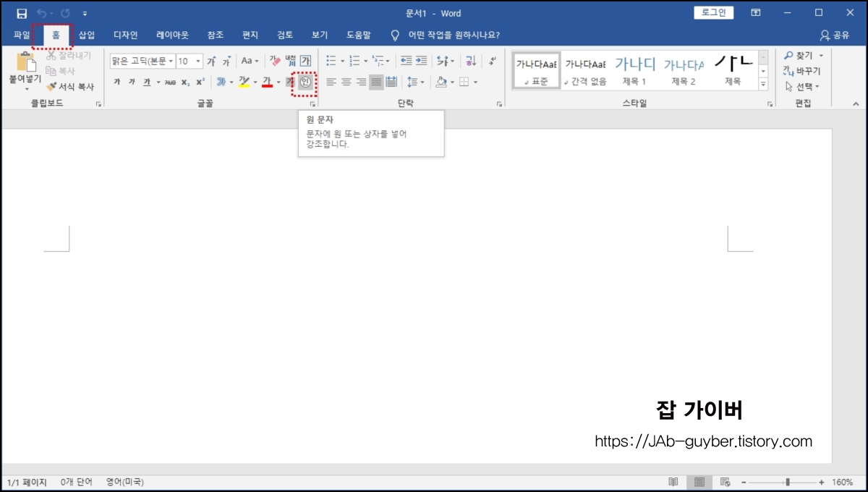Screen dimensions: 868x492
Task: Switch to the 참조 (References) tab
Action: (216, 35)
